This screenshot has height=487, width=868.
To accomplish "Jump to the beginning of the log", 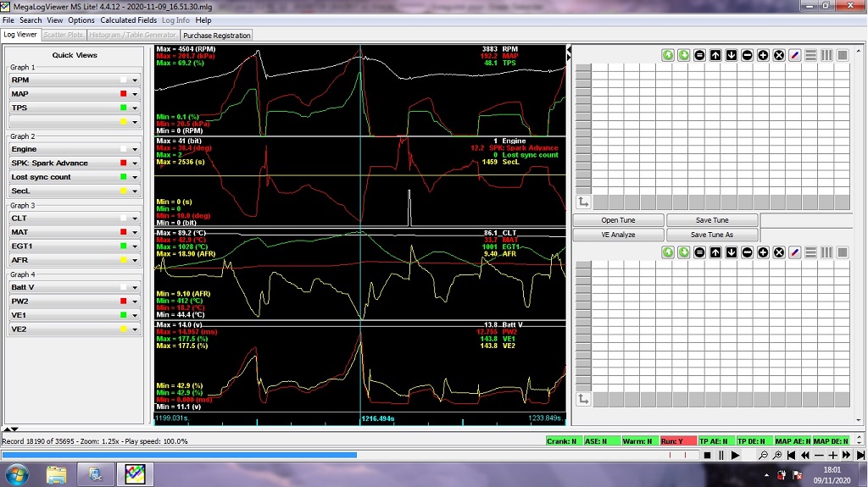I will [x=790, y=456].
